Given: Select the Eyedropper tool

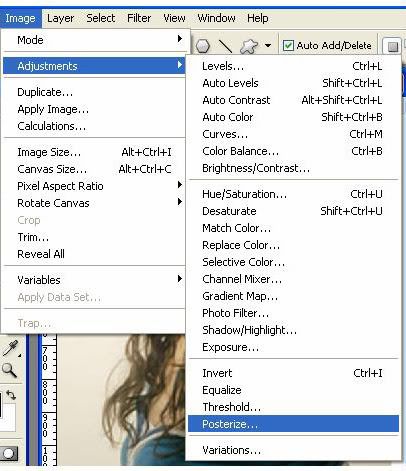Looking at the screenshot, I should 11,348.
